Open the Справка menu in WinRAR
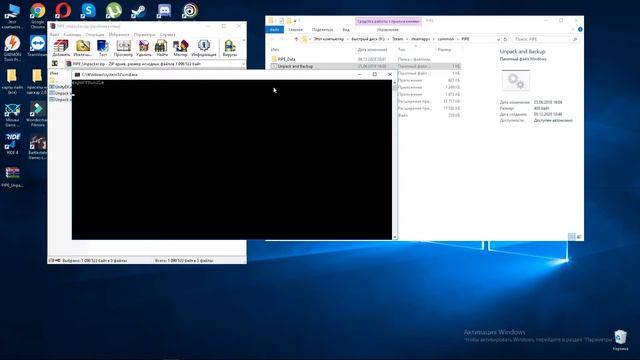This screenshot has height=360, width=640. 167,35
